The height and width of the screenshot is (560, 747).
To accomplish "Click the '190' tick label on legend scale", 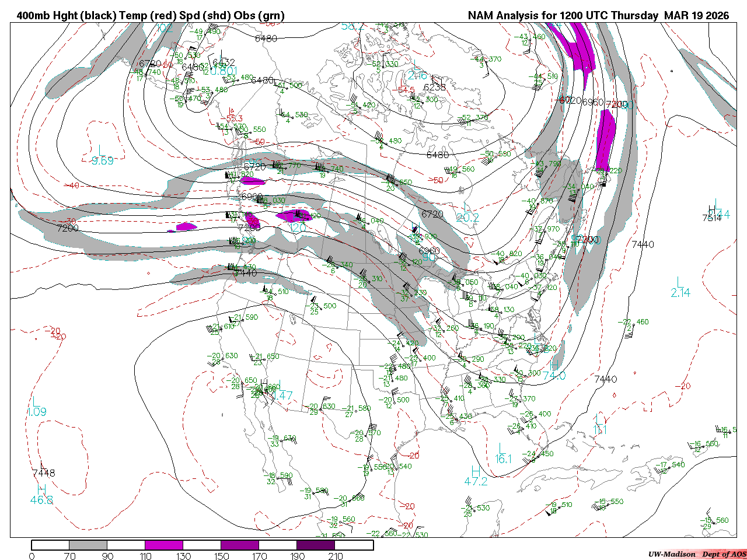I will (x=297, y=556).
